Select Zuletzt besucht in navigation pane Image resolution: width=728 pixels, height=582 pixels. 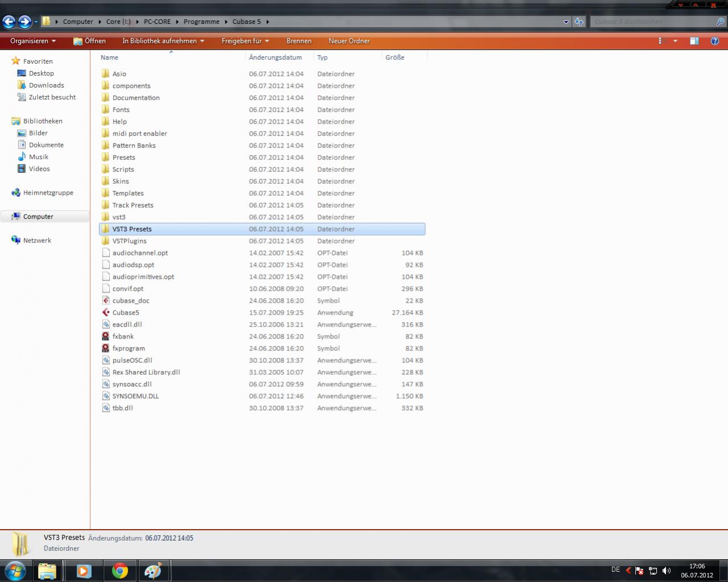point(52,97)
